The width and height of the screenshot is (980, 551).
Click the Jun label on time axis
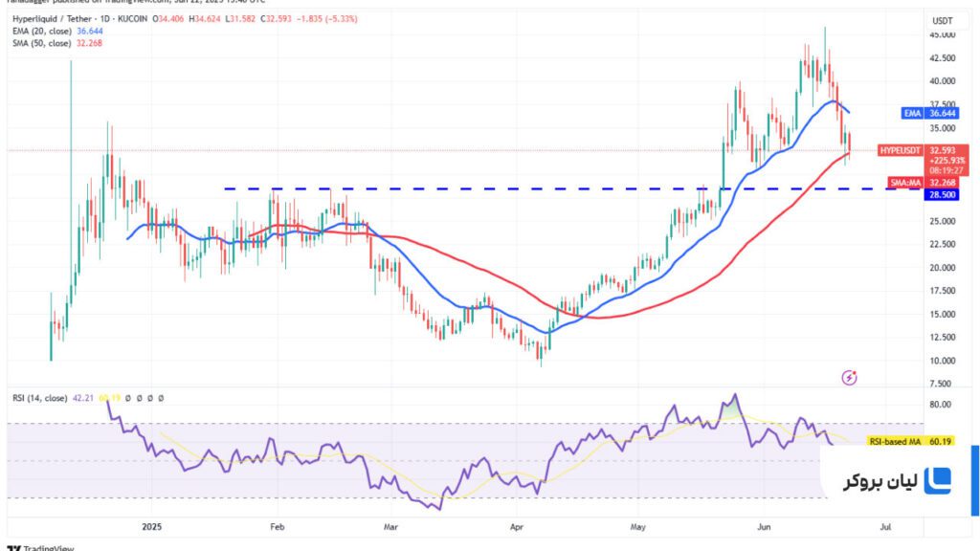[764, 527]
